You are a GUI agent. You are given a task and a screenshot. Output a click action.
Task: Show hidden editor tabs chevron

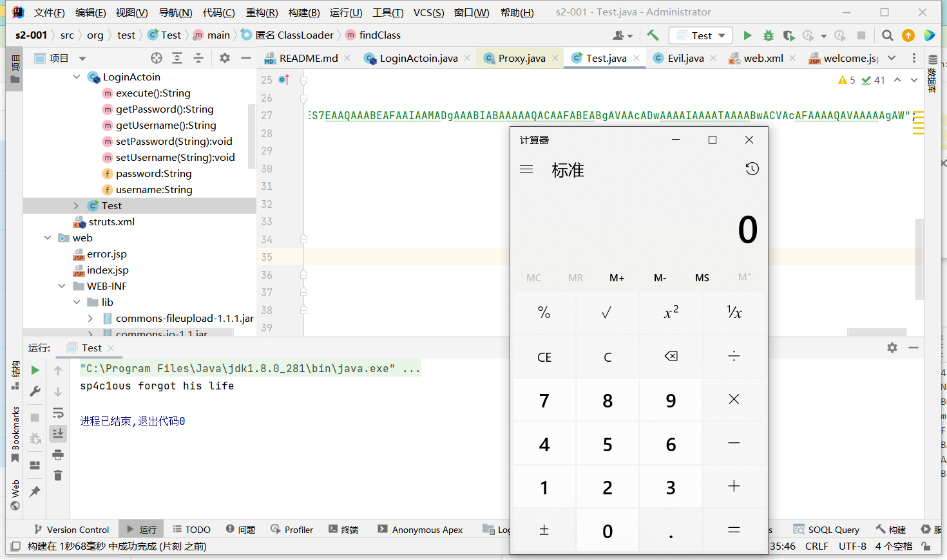pyautogui.click(x=892, y=58)
